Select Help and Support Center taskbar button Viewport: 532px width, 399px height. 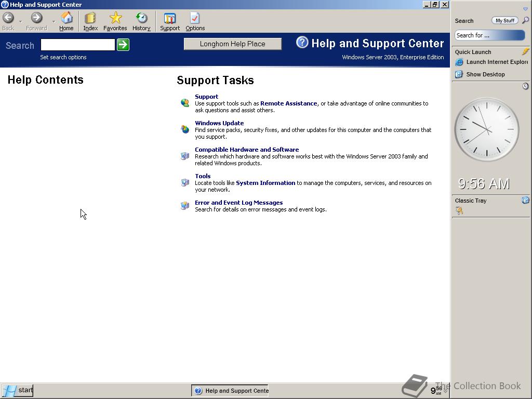tap(230, 391)
